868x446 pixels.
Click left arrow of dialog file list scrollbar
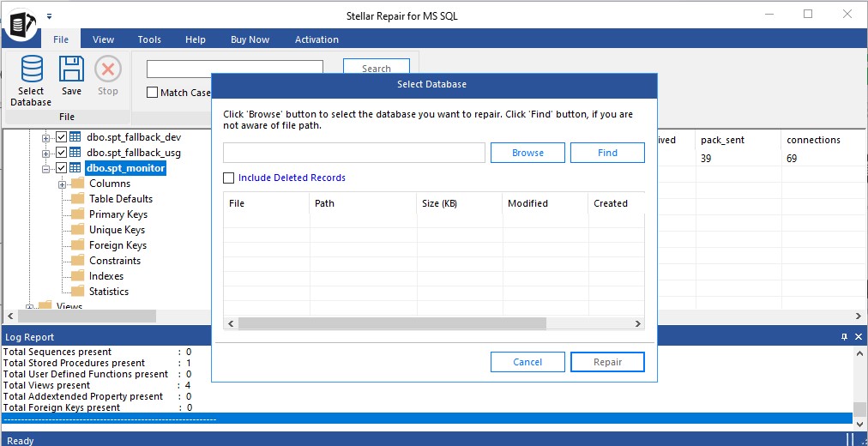pos(231,323)
